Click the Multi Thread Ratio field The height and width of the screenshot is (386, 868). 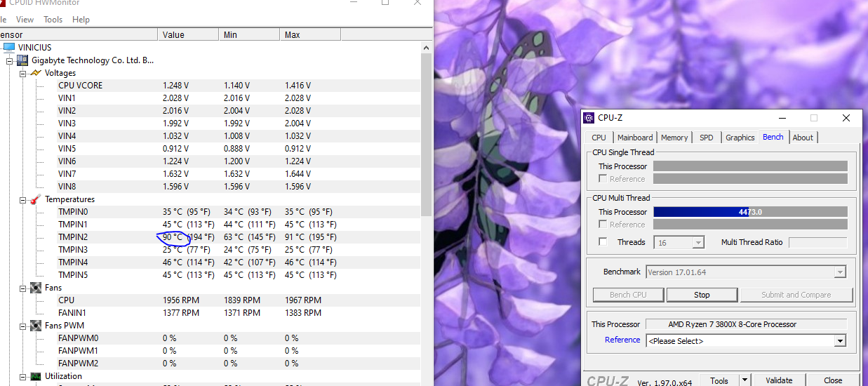pyautogui.click(x=817, y=242)
